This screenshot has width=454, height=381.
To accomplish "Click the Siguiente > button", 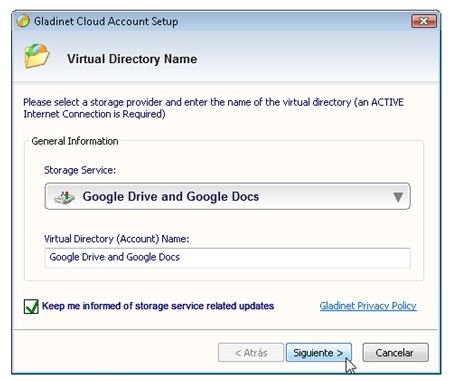I will pyautogui.click(x=319, y=353).
